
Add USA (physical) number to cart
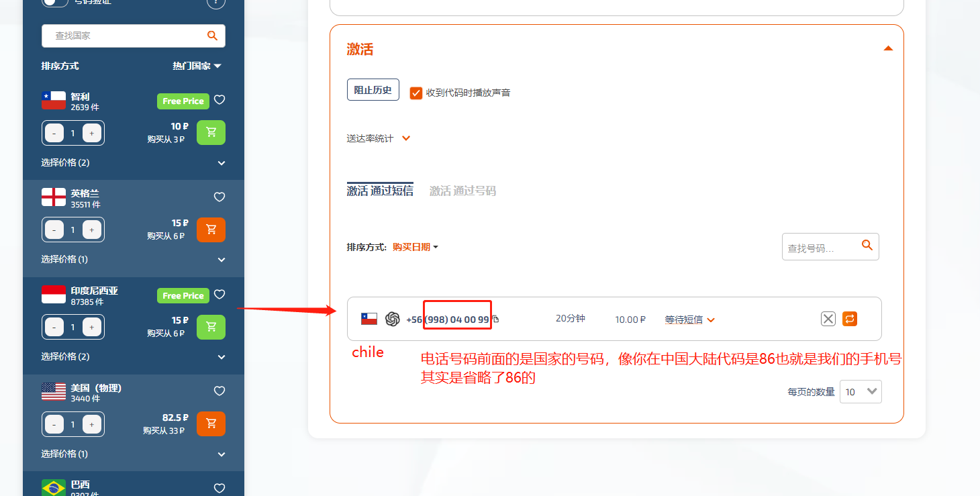211,424
